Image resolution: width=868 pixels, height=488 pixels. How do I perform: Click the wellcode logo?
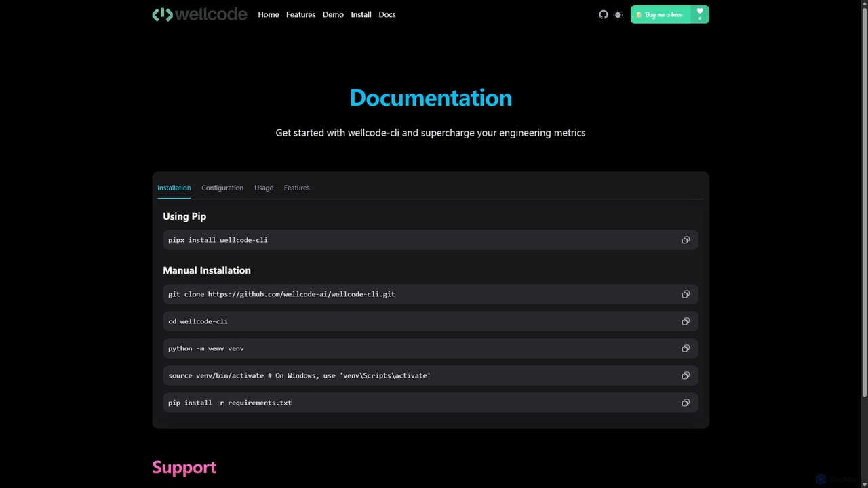pos(199,14)
